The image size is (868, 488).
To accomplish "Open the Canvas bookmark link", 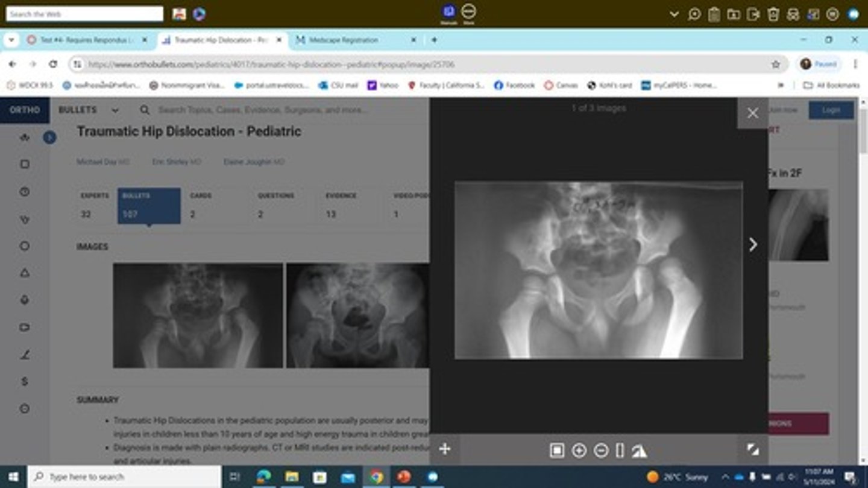I will click(x=561, y=86).
